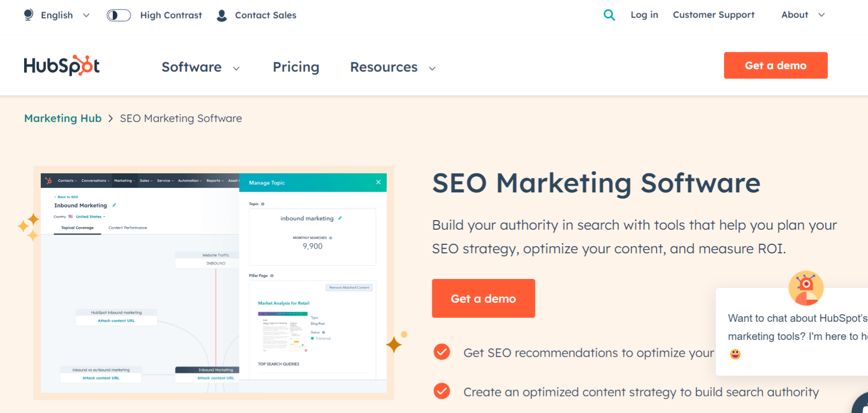The width and height of the screenshot is (868, 413).
Task: Open the Resources menu
Action: tap(393, 67)
